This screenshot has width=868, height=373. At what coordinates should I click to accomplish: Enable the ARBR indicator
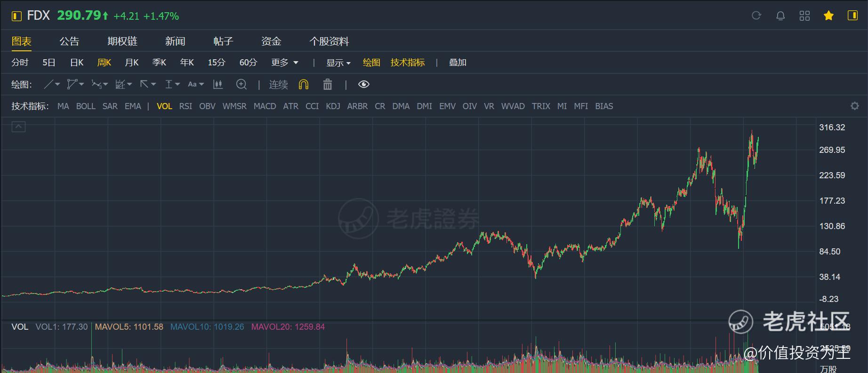tap(357, 106)
